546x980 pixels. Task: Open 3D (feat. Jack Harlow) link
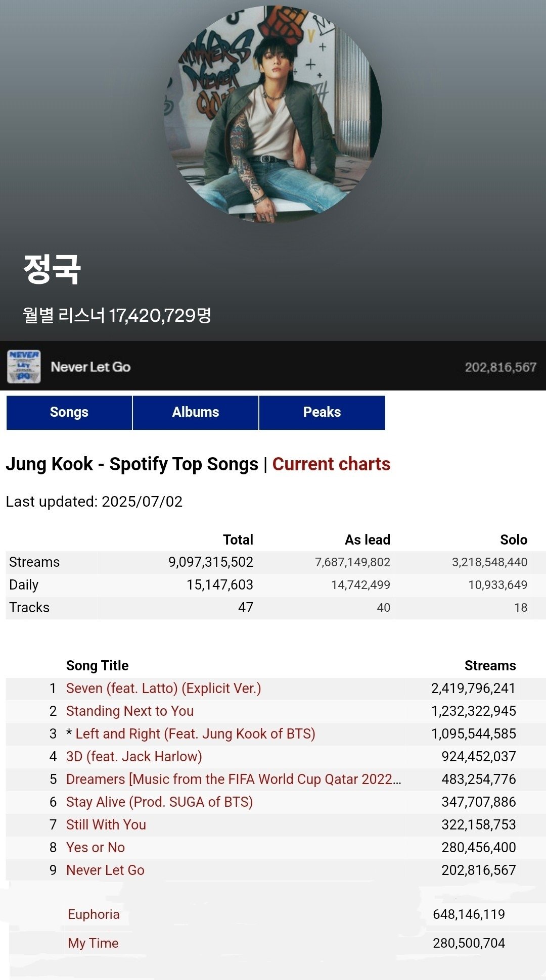[x=134, y=756]
